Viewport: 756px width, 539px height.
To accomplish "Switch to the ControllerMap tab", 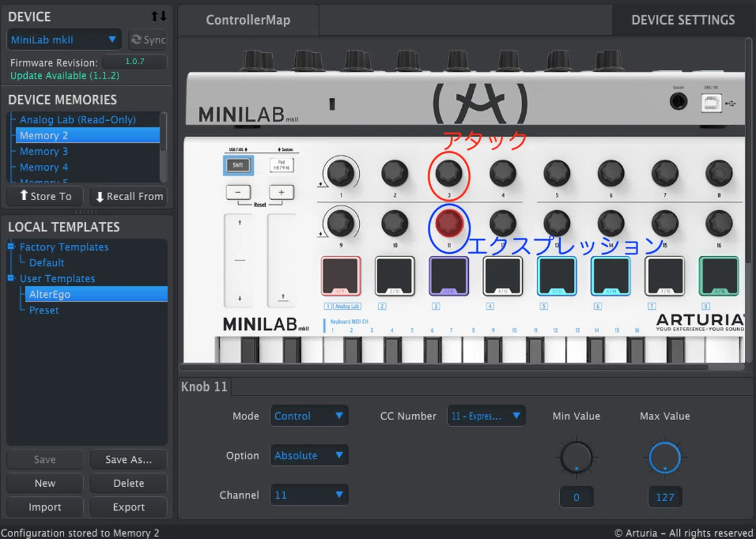I will (x=248, y=20).
